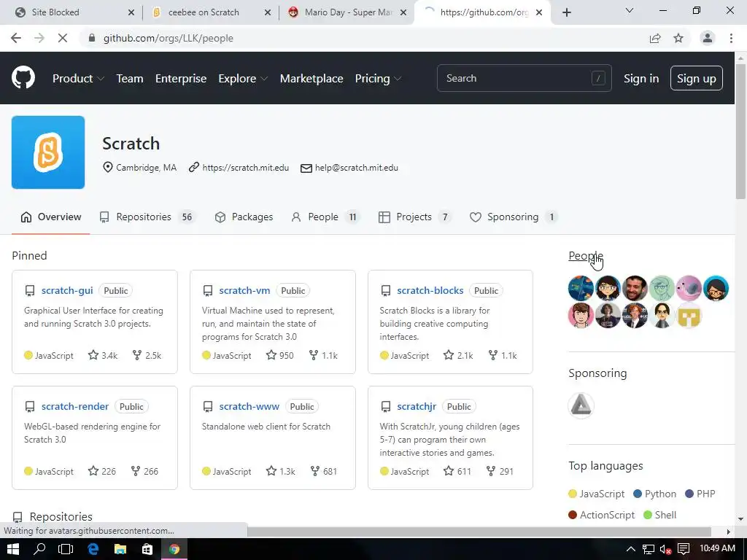The height and width of the screenshot is (560, 747).
Task: Select the Repositories 56 tab
Action: click(x=147, y=217)
